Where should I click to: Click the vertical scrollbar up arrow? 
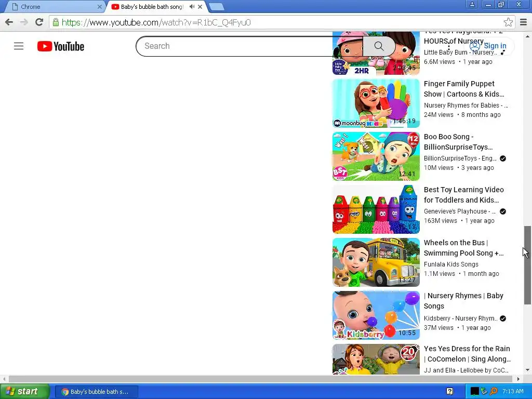point(527,36)
